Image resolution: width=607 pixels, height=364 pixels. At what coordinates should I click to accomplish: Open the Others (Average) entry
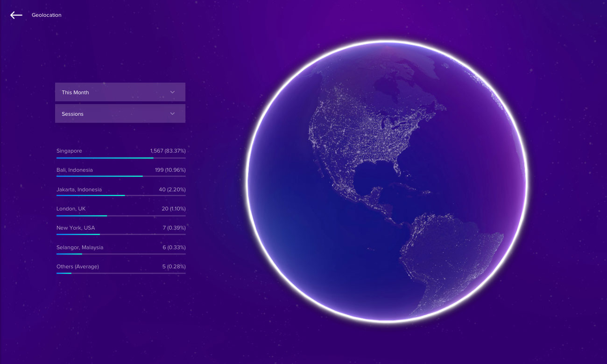pos(78,266)
